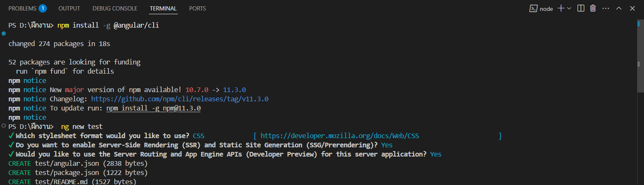The height and width of the screenshot is (185, 644).
Task: Select the Terminal tab
Action: [163, 8]
